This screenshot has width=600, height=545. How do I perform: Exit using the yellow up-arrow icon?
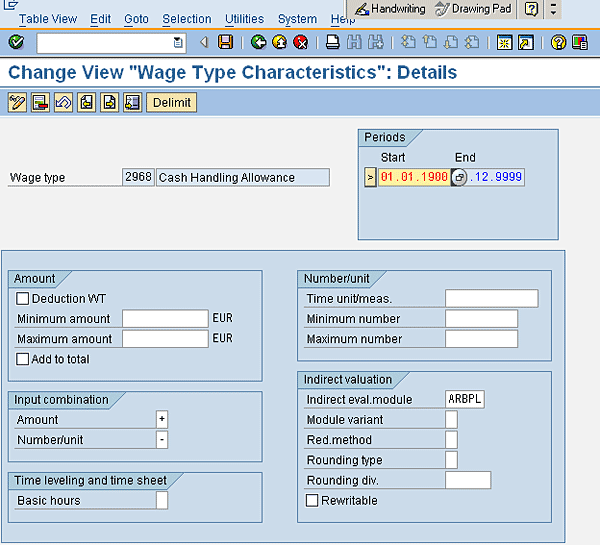(280, 42)
